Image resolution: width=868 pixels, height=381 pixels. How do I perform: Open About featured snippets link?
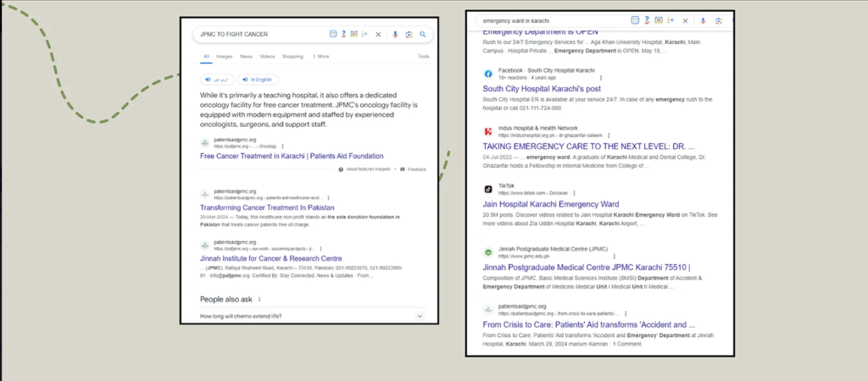(368, 169)
